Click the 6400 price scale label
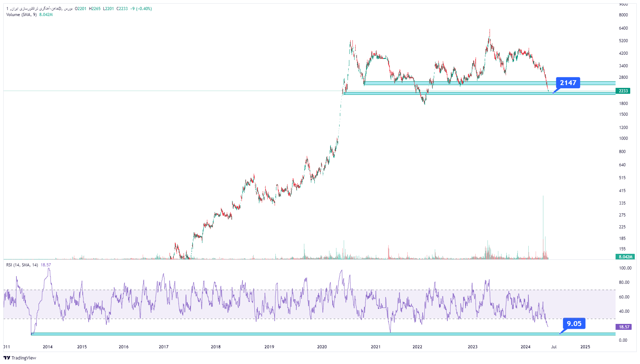Viewport: 640px width, 364px height. pyautogui.click(x=623, y=28)
